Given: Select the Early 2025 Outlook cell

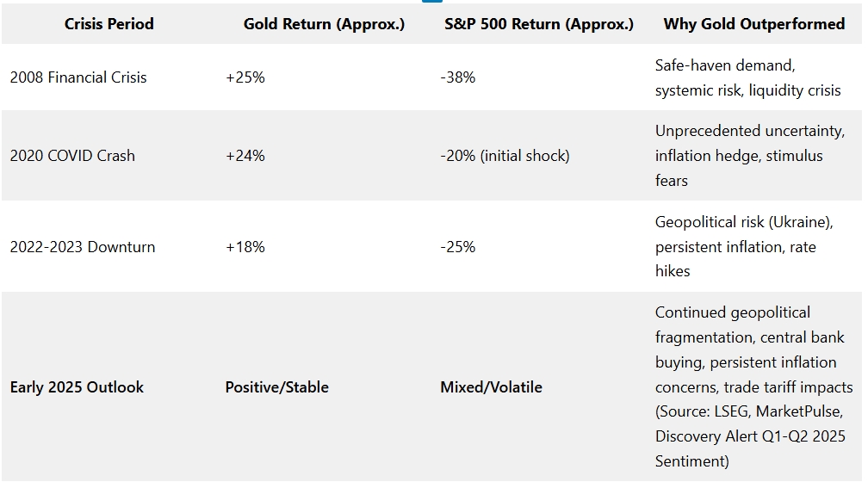Looking at the screenshot, I should [77, 387].
